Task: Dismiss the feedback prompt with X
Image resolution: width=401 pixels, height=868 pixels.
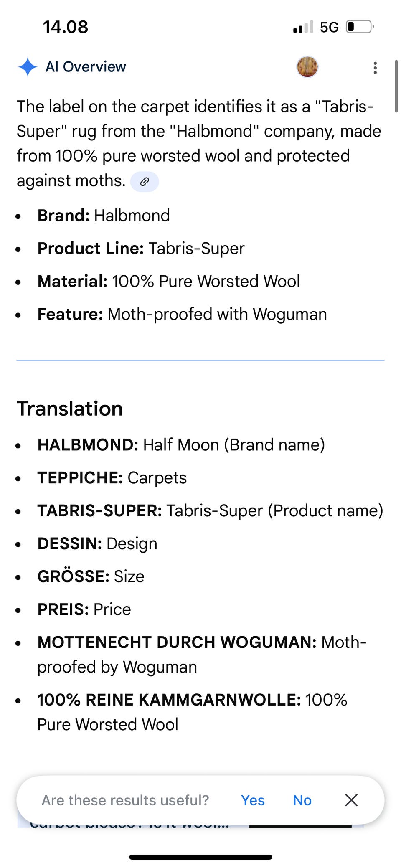Action: tap(351, 800)
